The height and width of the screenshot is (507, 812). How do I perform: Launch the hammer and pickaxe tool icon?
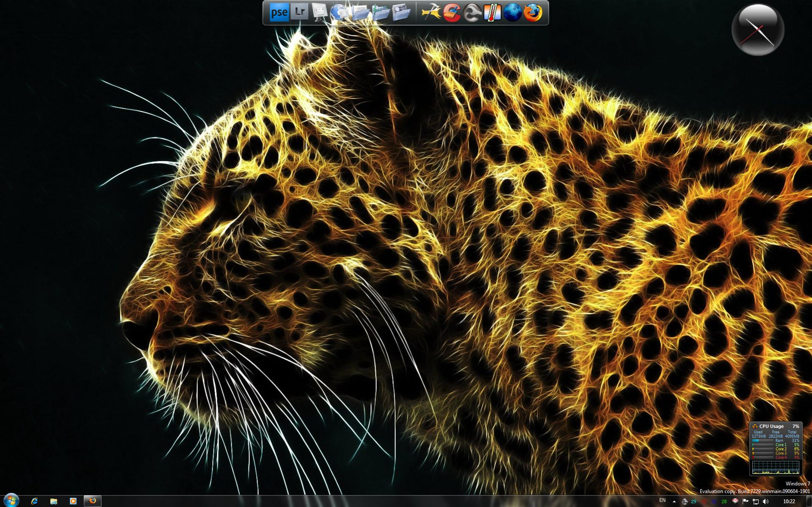[431, 12]
